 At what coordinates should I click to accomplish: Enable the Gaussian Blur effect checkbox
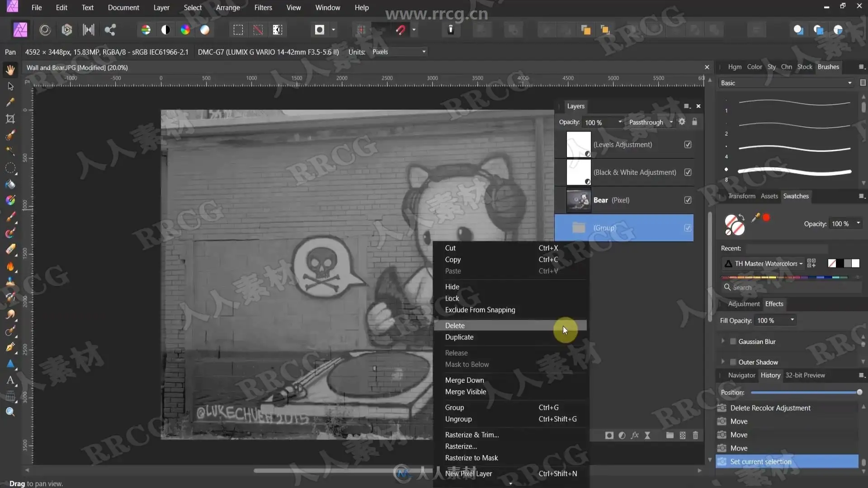tap(733, 342)
